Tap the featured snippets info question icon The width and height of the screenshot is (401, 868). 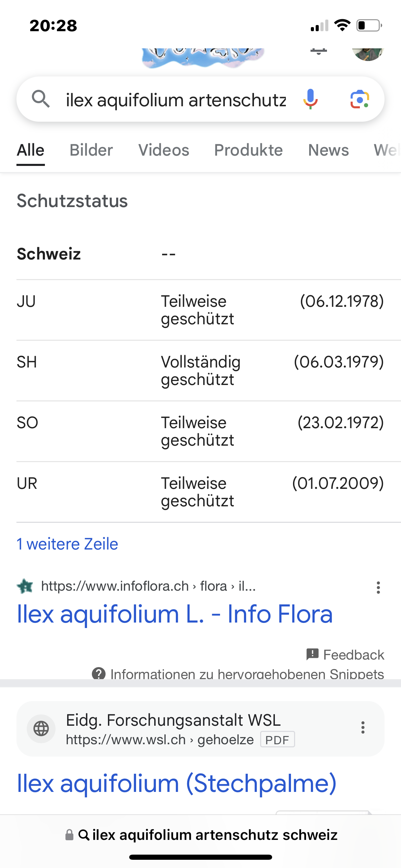(x=99, y=673)
